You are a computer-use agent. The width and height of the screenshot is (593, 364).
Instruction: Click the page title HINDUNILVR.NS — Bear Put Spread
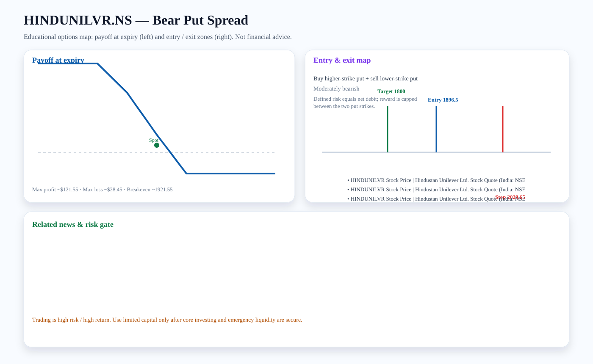pyautogui.click(x=136, y=20)
